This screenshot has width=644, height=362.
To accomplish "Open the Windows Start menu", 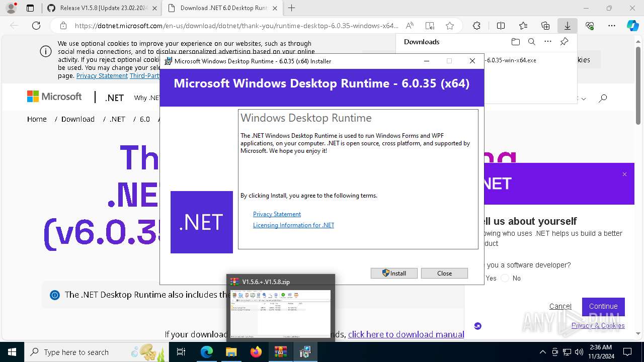I will [12, 352].
